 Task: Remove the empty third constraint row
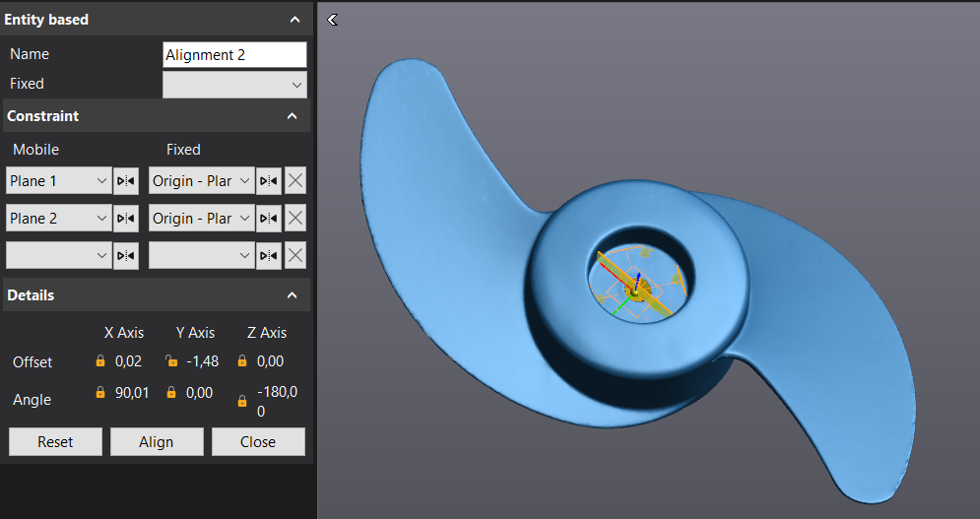[x=295, y=256]
